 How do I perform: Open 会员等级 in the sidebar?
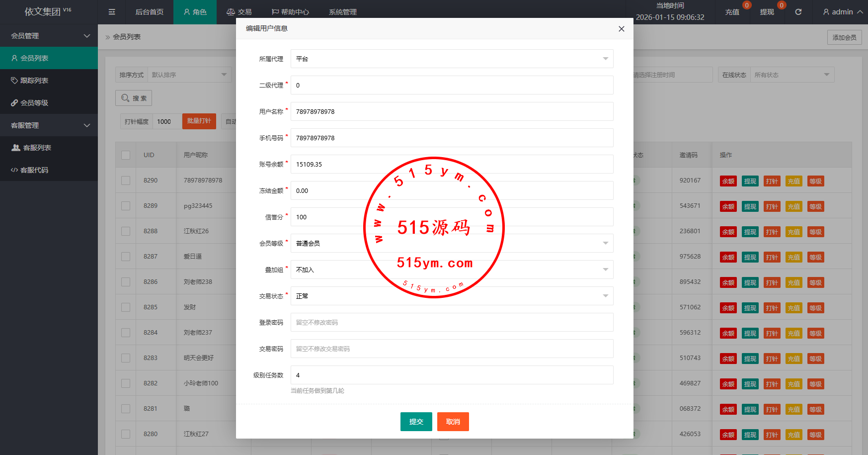(34, 103)
